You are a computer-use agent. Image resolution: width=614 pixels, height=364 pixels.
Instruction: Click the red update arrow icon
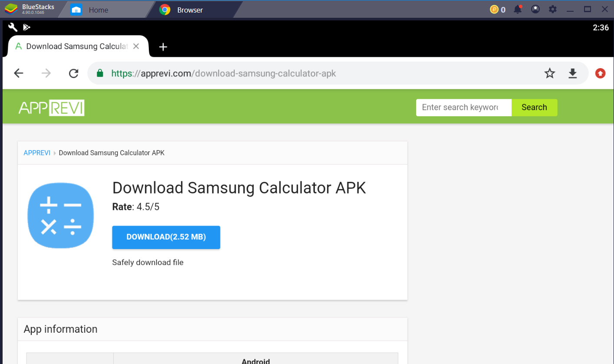(x=601, y=73)
